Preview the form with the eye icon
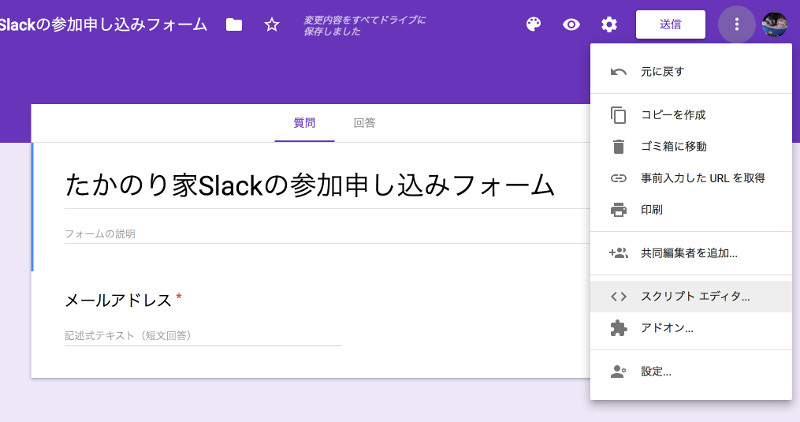This screenshot has width=800, height=422. (571, 24)
